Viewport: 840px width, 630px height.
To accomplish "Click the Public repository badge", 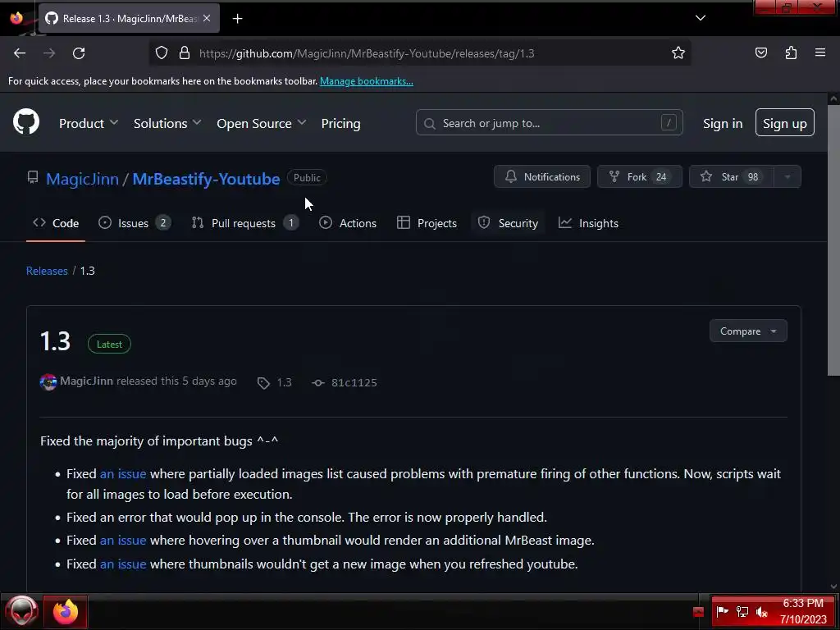I will click(307, 177).
